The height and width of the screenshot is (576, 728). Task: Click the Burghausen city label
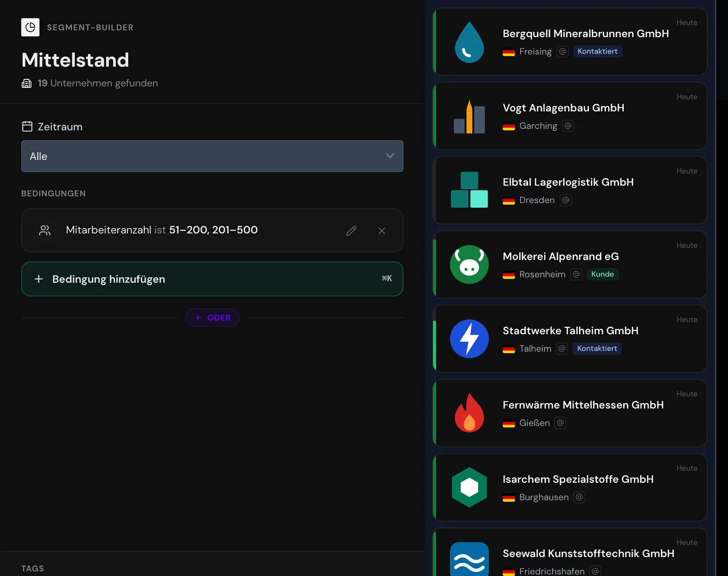click(544, 497)
